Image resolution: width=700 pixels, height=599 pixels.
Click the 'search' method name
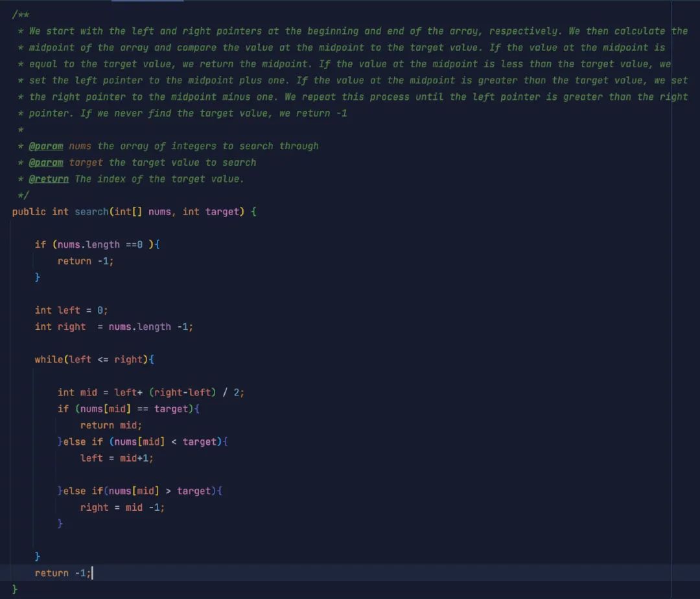[91, 211]
